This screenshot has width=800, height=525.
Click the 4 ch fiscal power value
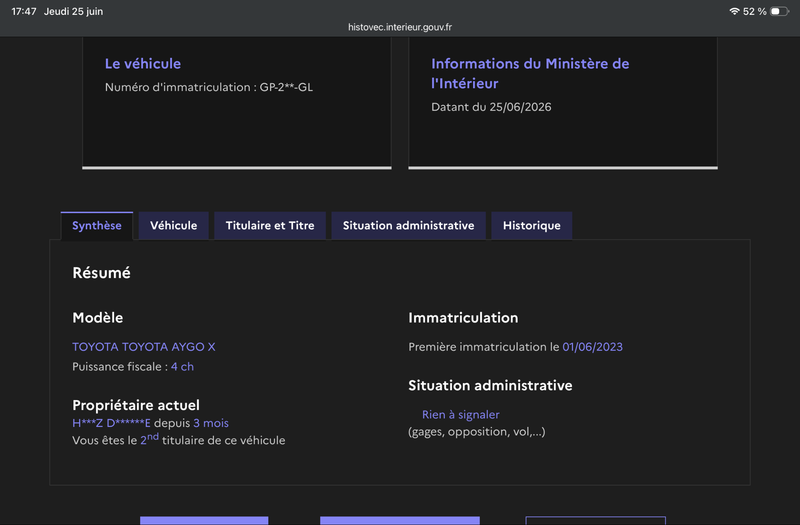[182, 367]
